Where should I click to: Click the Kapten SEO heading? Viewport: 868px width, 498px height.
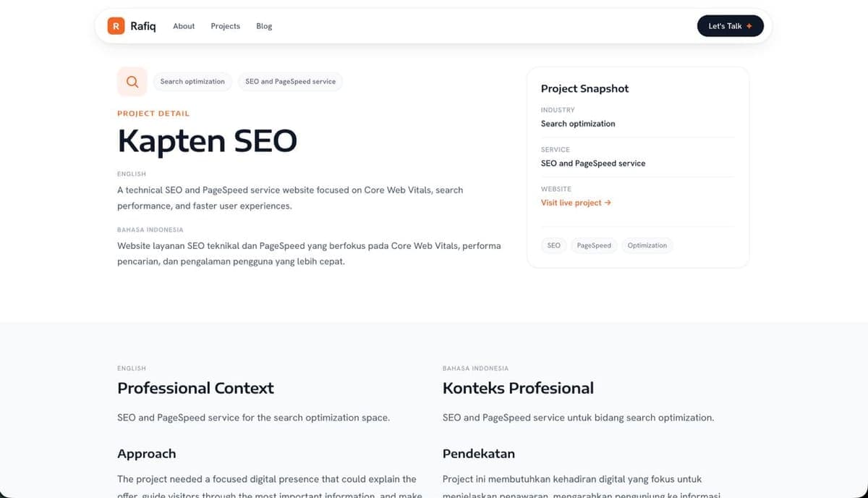[x=207, y=140]
